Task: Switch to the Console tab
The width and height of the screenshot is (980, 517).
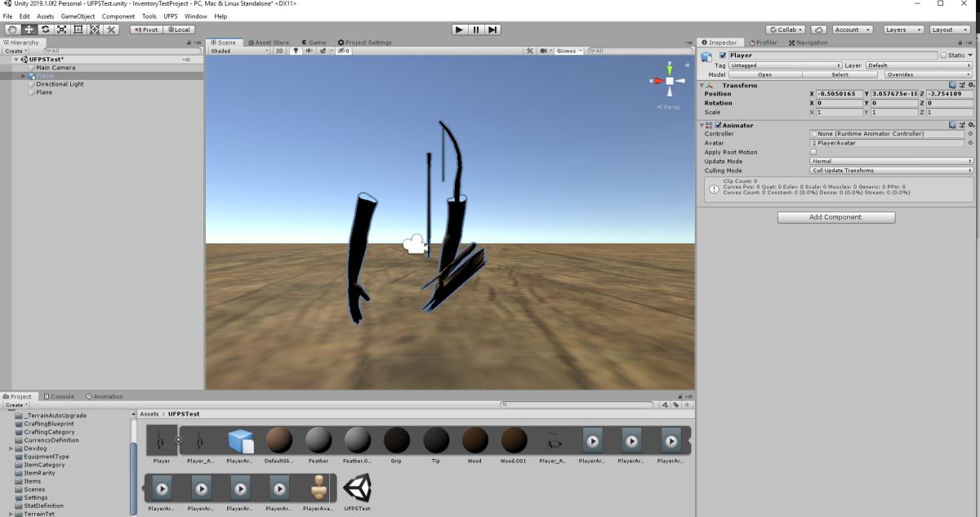Action: pyautogui.click(x=58, y=396)
